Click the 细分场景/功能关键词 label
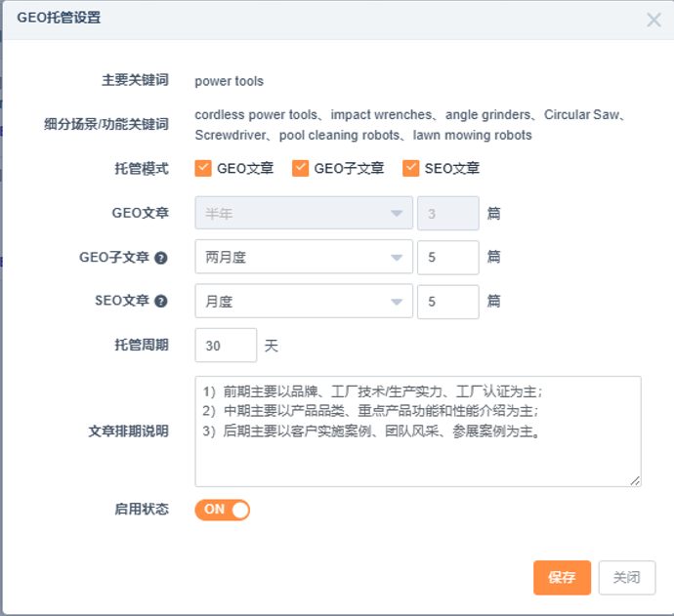 [106, 125]
